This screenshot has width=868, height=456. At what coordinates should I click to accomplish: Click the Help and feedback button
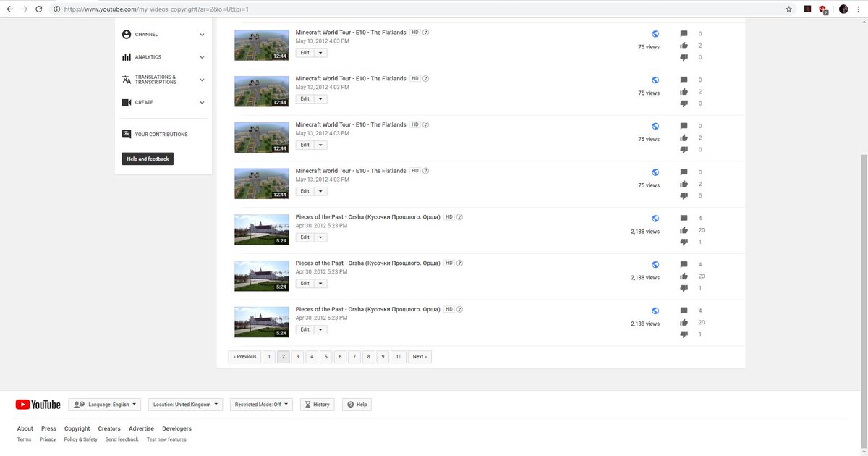point(148,159)
